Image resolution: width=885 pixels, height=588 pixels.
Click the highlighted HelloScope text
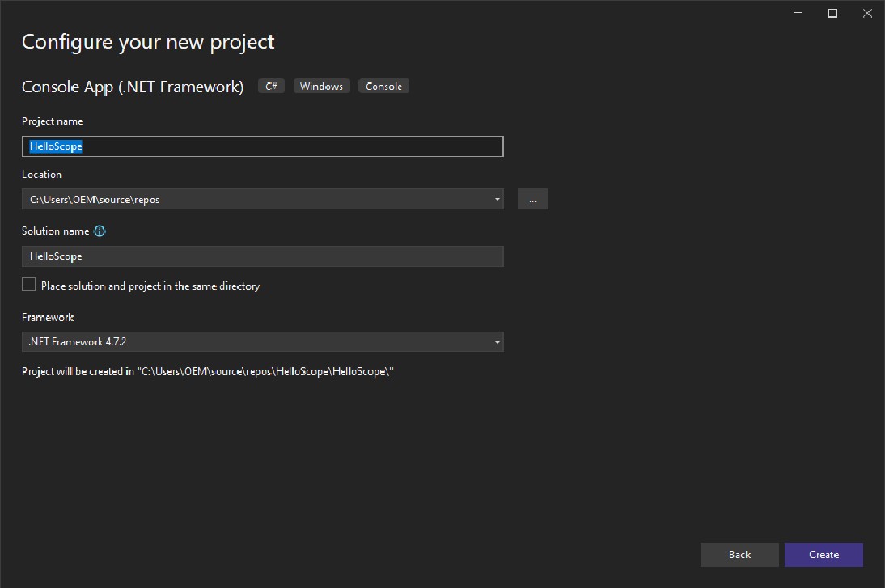54,146
